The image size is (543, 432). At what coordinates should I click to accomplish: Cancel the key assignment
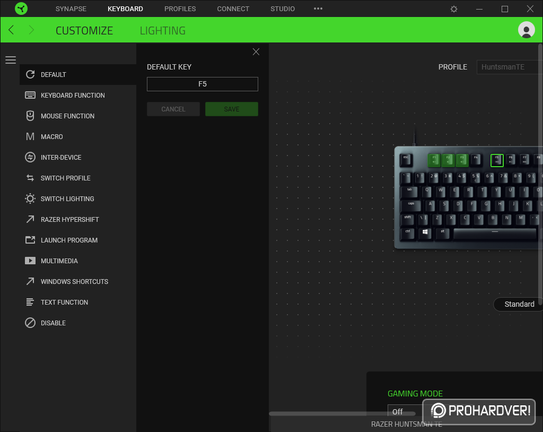click(x=173, y=109)
